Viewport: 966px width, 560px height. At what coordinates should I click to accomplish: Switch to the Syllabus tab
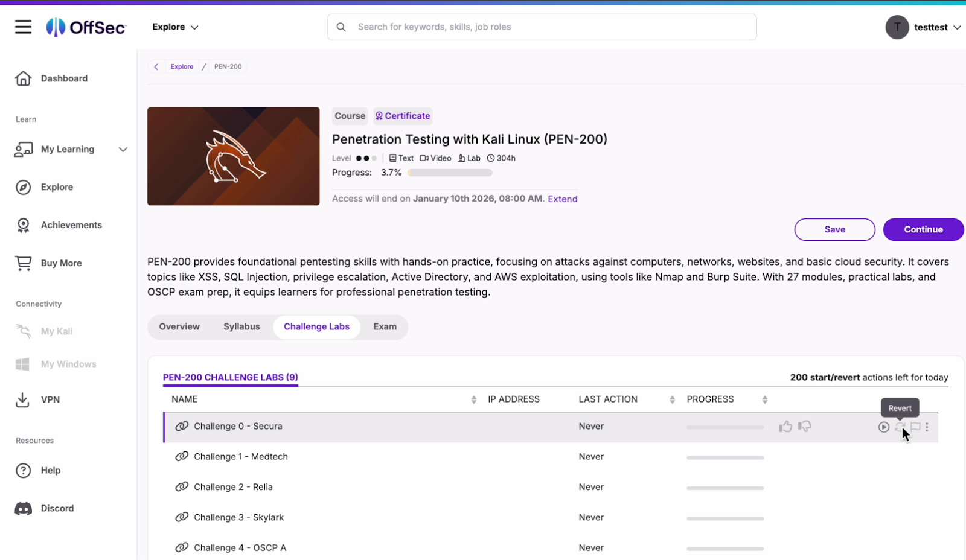(241, 326)
